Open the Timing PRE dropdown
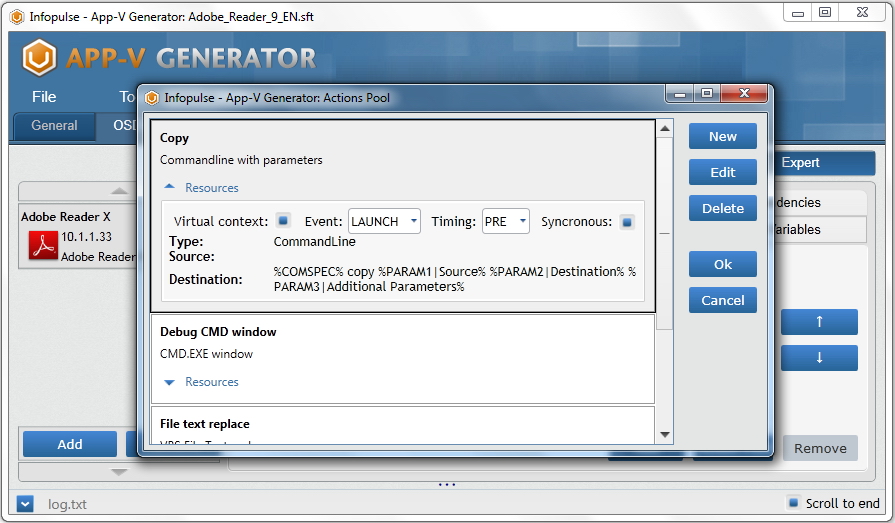This screenshot has height=523, width=895. coord(505,221)
